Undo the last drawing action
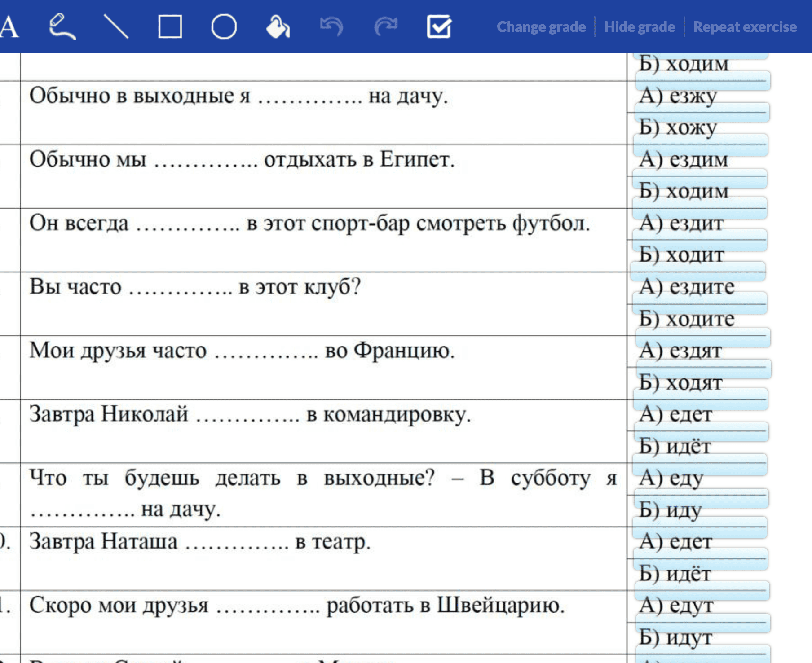 click(331, 27)
